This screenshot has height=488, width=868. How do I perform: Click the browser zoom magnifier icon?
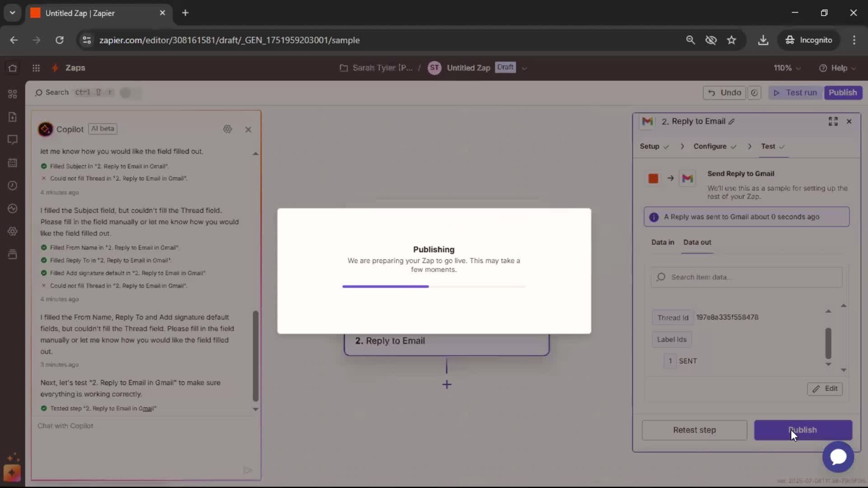690,40
